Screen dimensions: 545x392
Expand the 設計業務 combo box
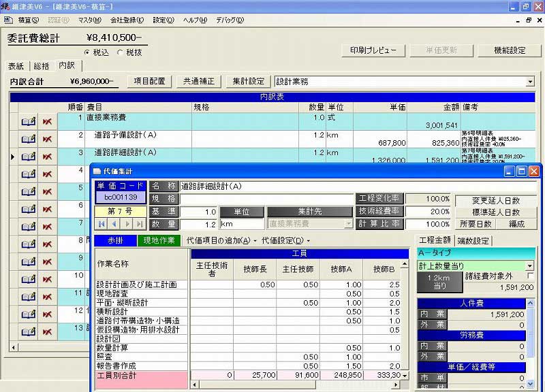[x=531, y=81]
